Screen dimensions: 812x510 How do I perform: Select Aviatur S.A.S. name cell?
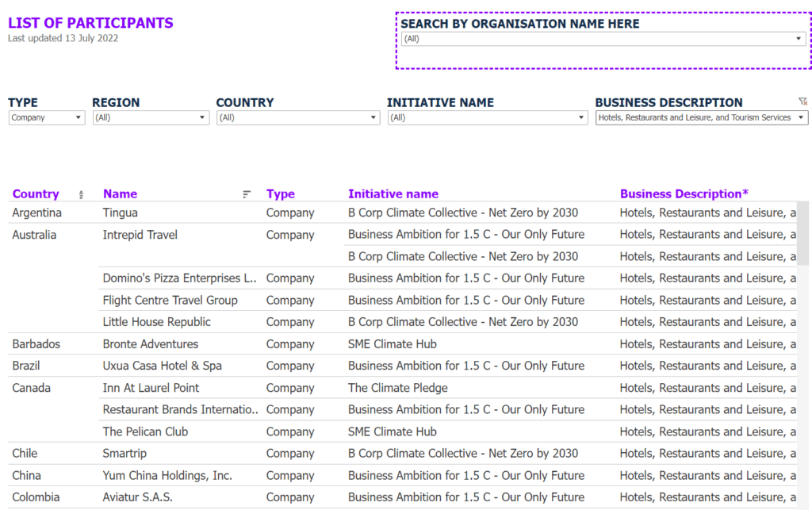coord(137,497)
